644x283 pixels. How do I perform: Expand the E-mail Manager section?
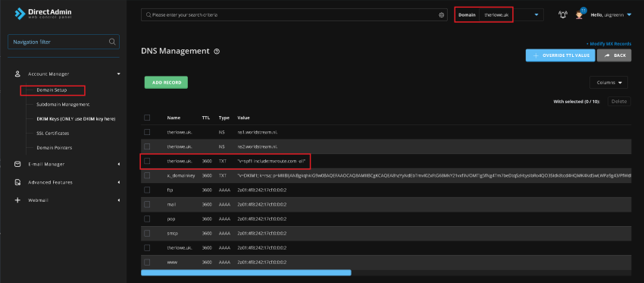119,164
